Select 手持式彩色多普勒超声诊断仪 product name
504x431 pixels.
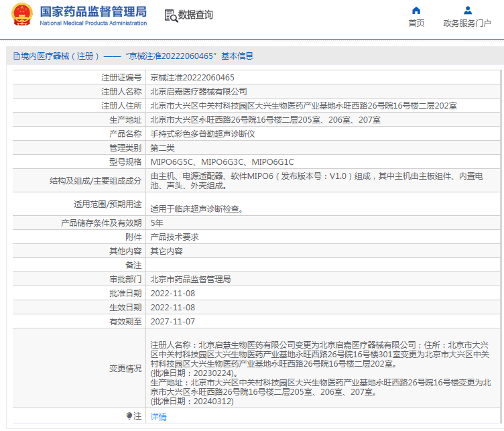pos(202,134)
